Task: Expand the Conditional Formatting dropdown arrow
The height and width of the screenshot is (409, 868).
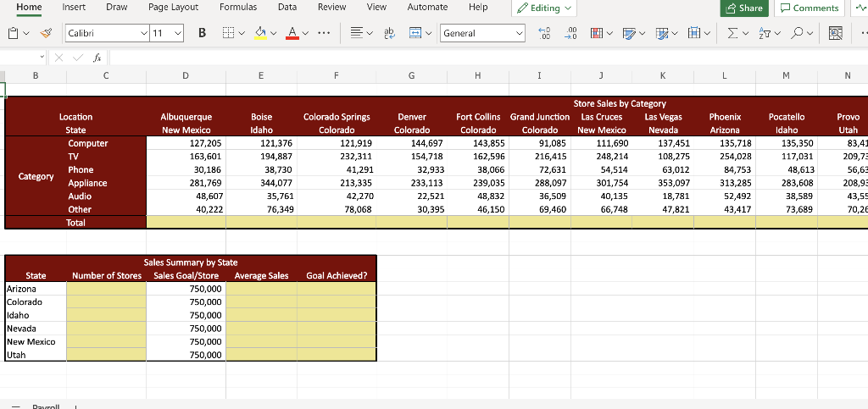Action: (x=609, y=33)
